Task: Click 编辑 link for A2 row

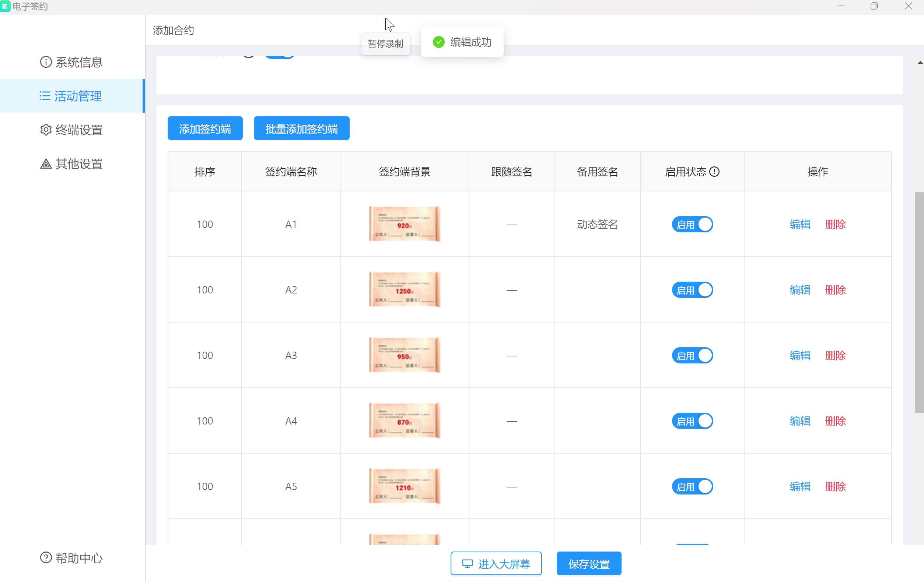Action: pos(800,290)
